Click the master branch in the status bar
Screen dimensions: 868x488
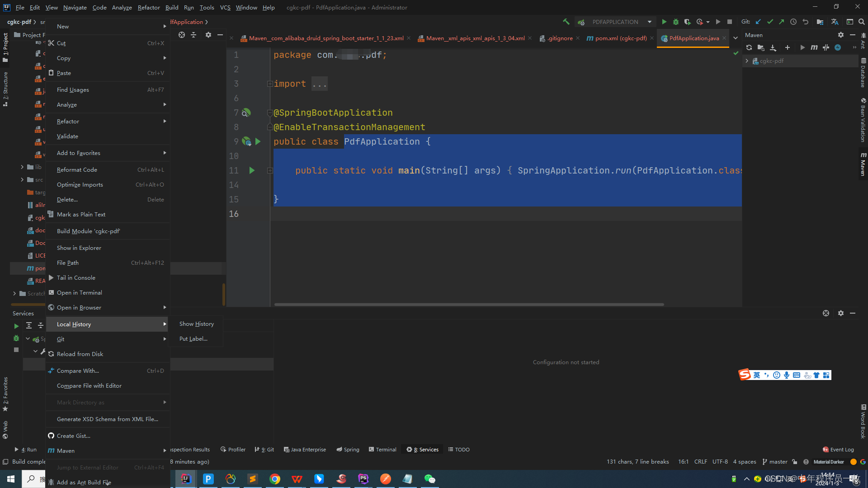[x=779, y=461]
